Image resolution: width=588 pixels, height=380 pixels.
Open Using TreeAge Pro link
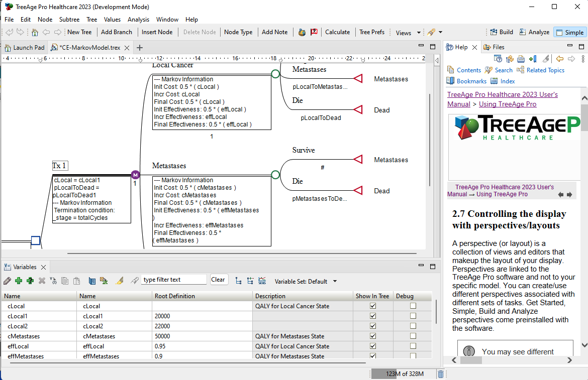pyautogui.click(x=508, y=104)
